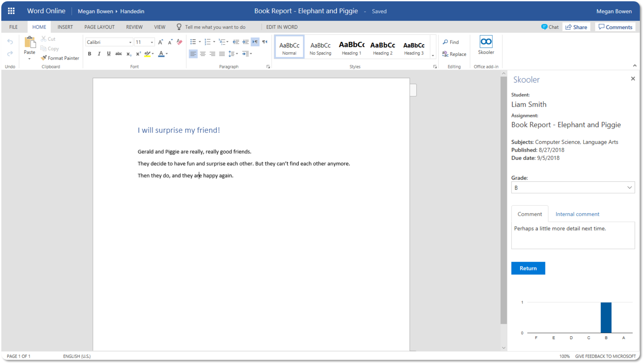This screenshot has width=644, height=364.
Task: Switch to the PAGE LAYOUT tab
Action: coord(100,27)
